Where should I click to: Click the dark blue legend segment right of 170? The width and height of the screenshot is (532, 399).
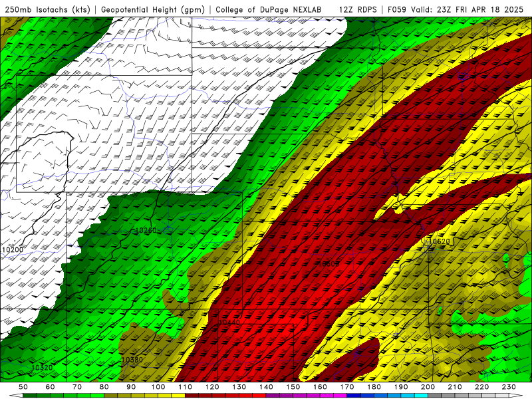[x=354, y=396]
